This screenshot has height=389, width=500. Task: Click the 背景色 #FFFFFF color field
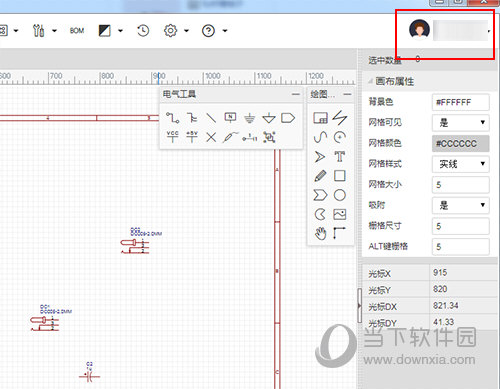pyautogui.click(x=461, y=102)
